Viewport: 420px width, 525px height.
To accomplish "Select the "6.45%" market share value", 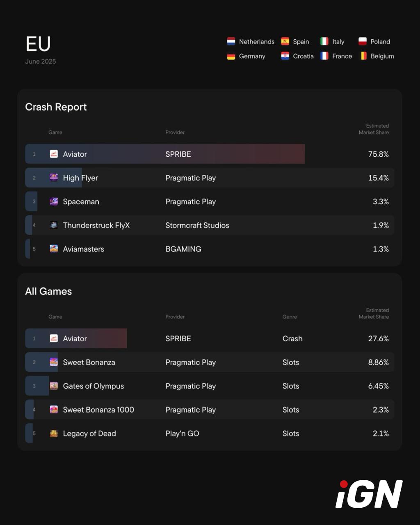I will [x=378, y=386].
